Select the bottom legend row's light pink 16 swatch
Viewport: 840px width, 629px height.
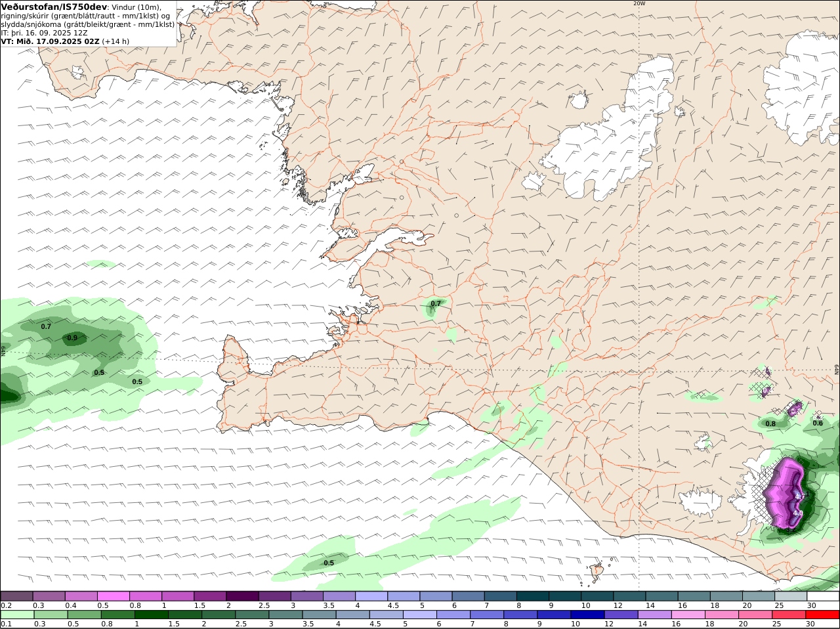(689, 615)
